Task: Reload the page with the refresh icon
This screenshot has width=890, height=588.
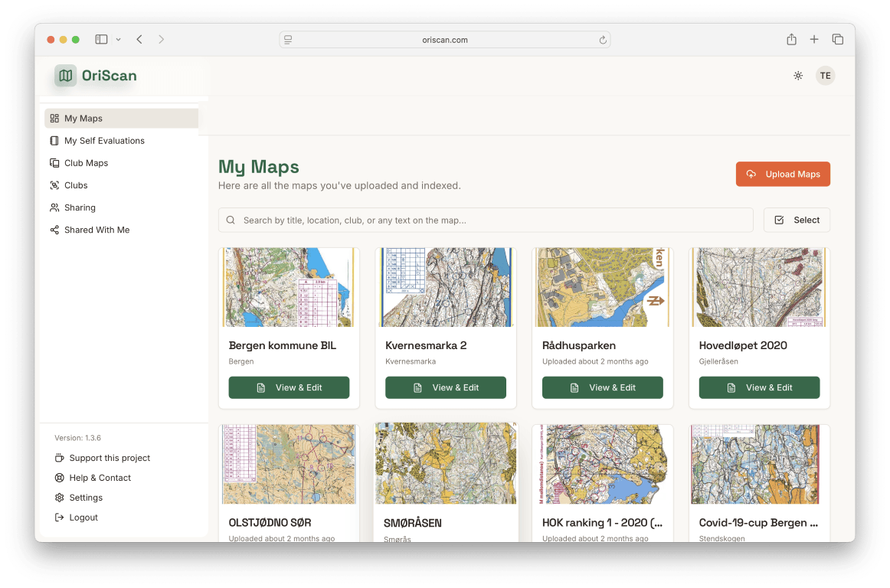Action: (603, 40)
